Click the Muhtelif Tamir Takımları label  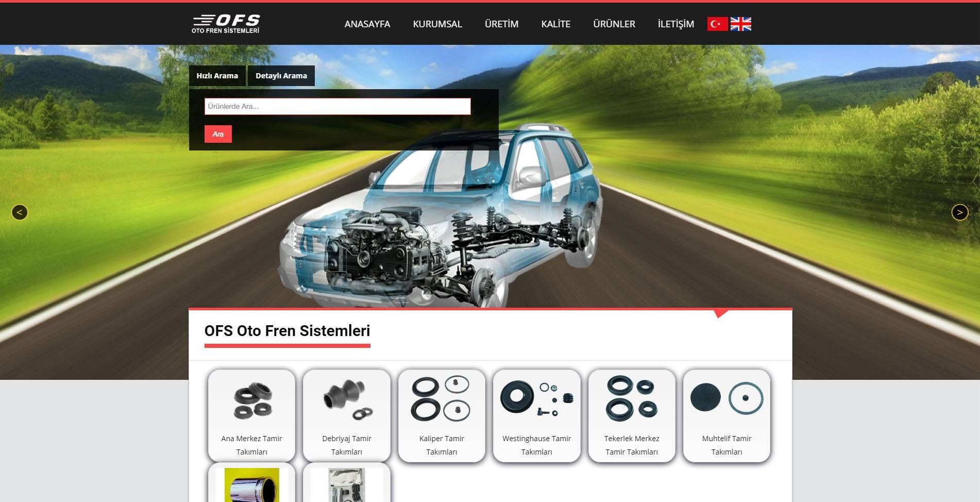pos(726,445)
